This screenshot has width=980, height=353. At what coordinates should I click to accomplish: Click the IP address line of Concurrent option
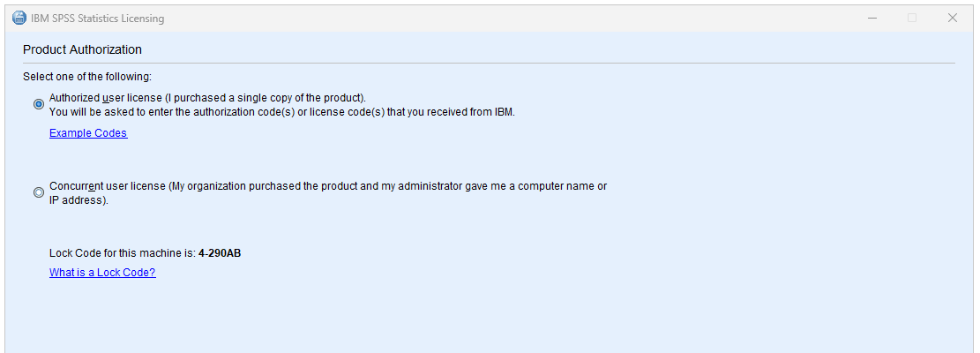(x=78, y=200)
